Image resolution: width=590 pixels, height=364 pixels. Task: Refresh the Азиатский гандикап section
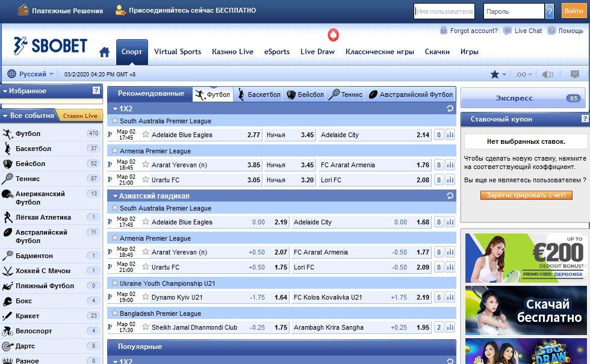pos(450,196)
